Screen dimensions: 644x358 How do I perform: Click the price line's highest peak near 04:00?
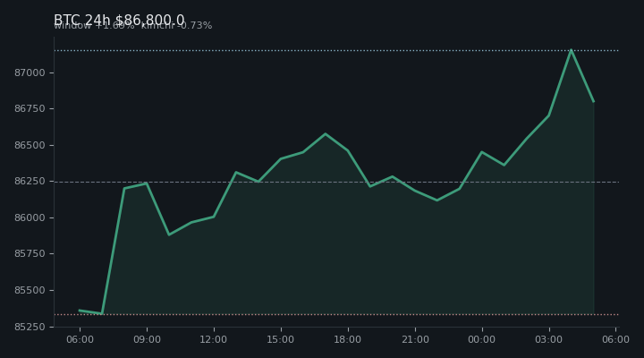(x=571, y=50)
